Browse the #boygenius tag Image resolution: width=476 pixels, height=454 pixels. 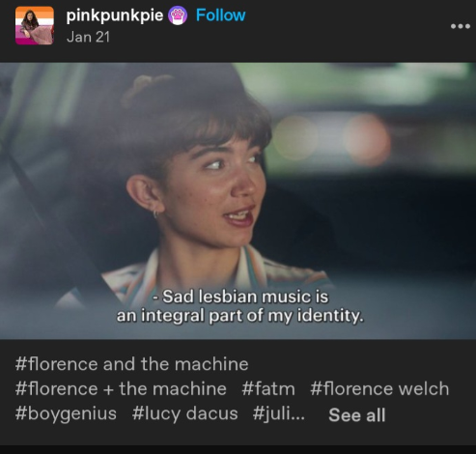coord(66,413)
